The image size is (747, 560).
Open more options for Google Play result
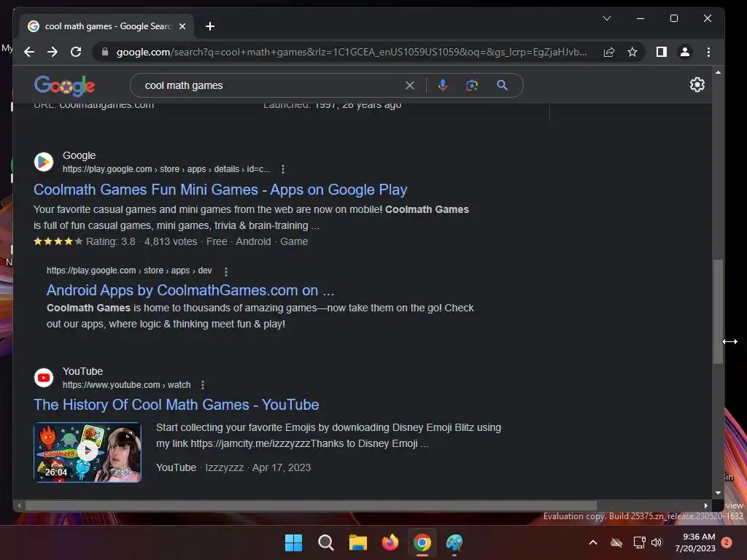(283, 169)
